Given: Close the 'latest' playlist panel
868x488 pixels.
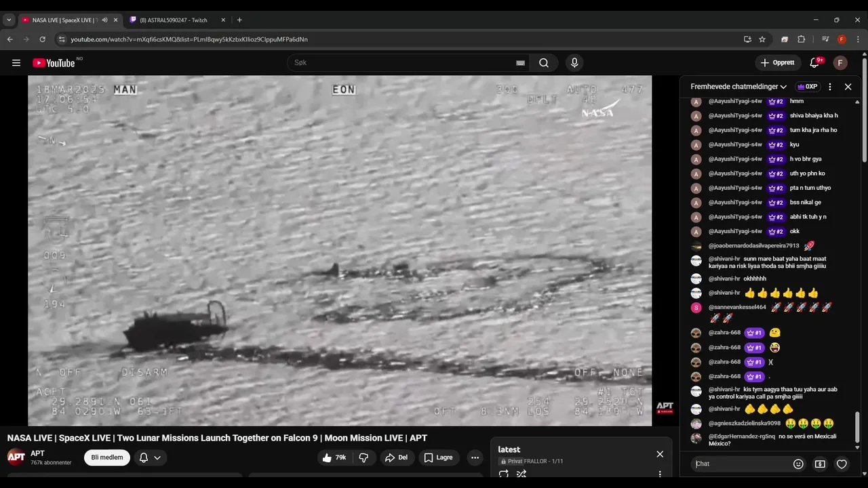Looking at the screenshot, I should 660,454.
